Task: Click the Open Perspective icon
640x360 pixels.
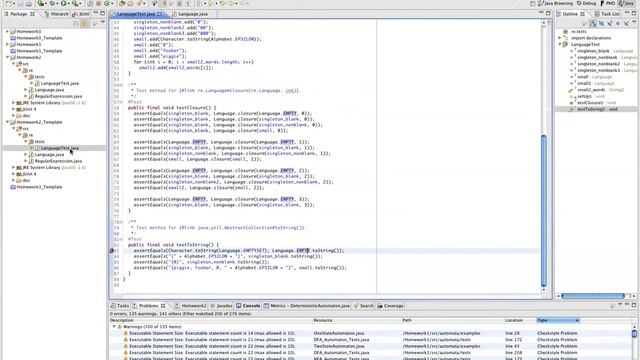Action: coord(532,3)
